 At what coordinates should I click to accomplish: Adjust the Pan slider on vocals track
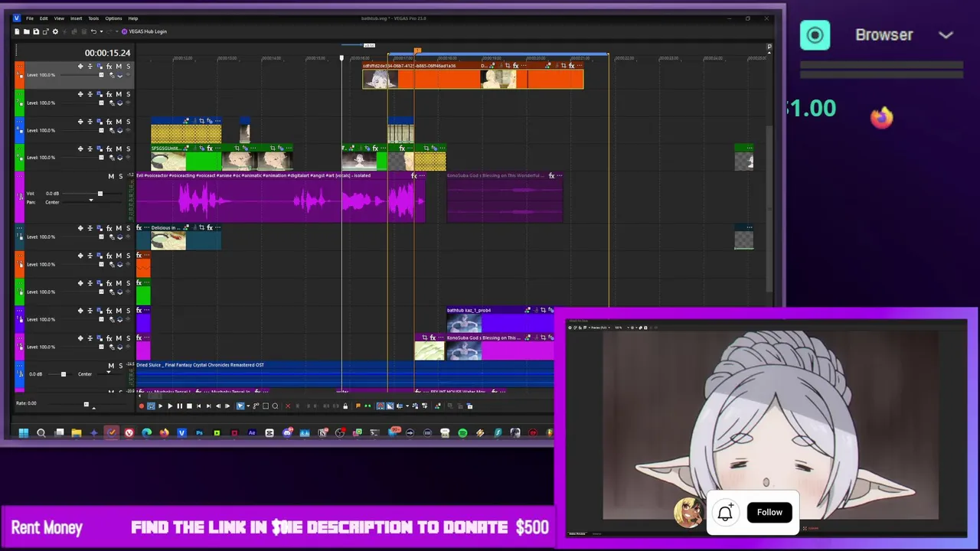tap(90, 201)
